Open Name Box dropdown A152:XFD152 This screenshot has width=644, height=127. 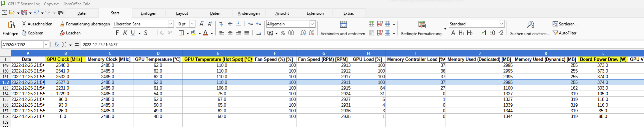tap(46, 44)
